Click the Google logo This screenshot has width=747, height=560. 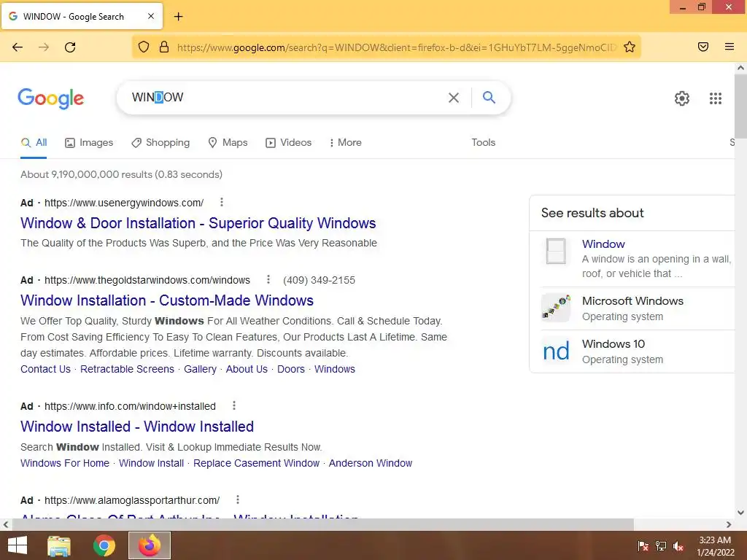(x=50, y=98)
